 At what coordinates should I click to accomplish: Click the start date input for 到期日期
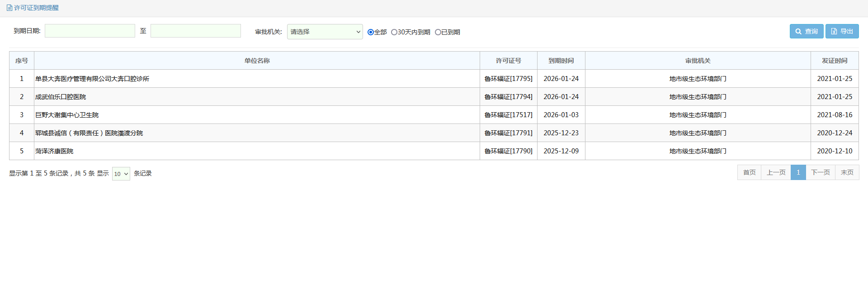[90, 31]
